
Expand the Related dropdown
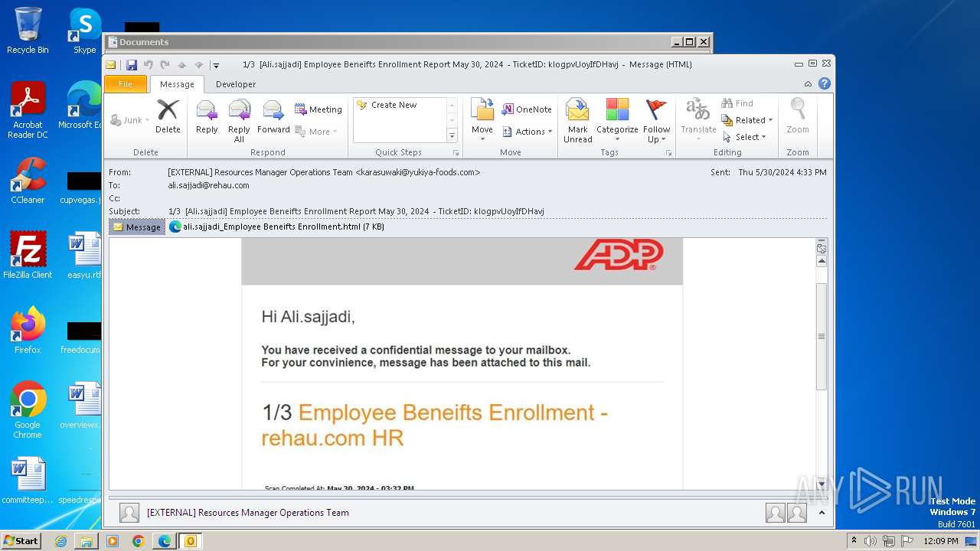click(747, 120)
